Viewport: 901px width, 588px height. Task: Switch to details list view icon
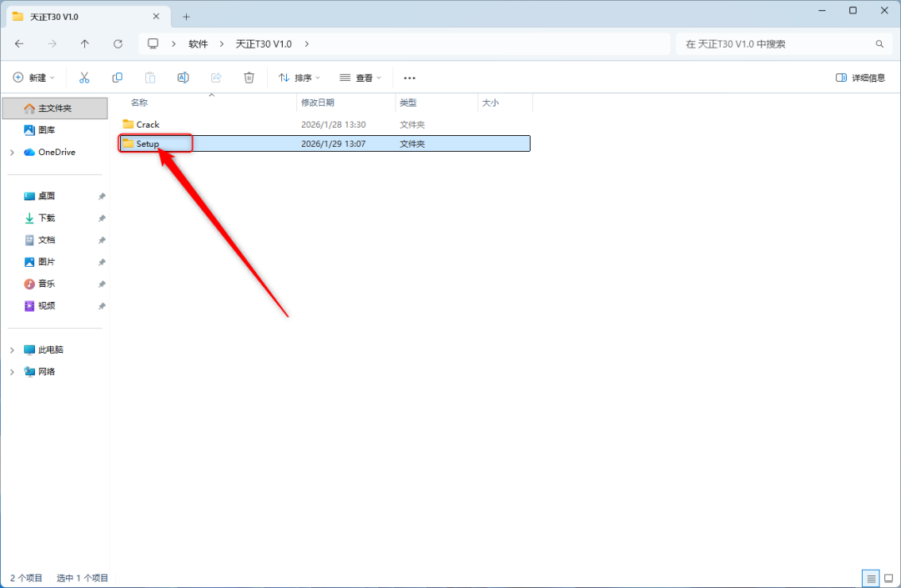871,578
